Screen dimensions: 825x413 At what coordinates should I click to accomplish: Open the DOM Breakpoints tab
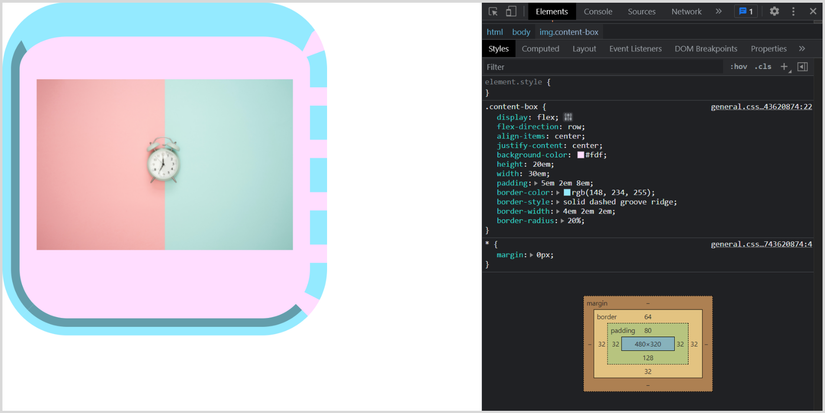706,48
